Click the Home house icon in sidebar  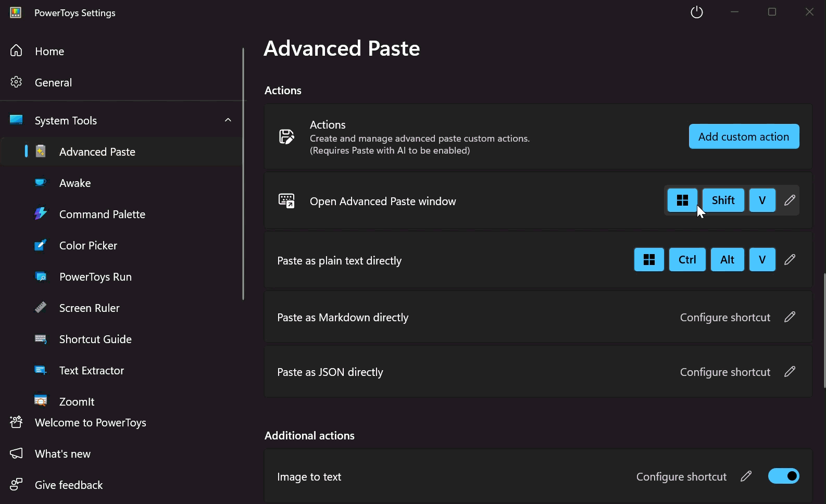click(x=16, y=51)
